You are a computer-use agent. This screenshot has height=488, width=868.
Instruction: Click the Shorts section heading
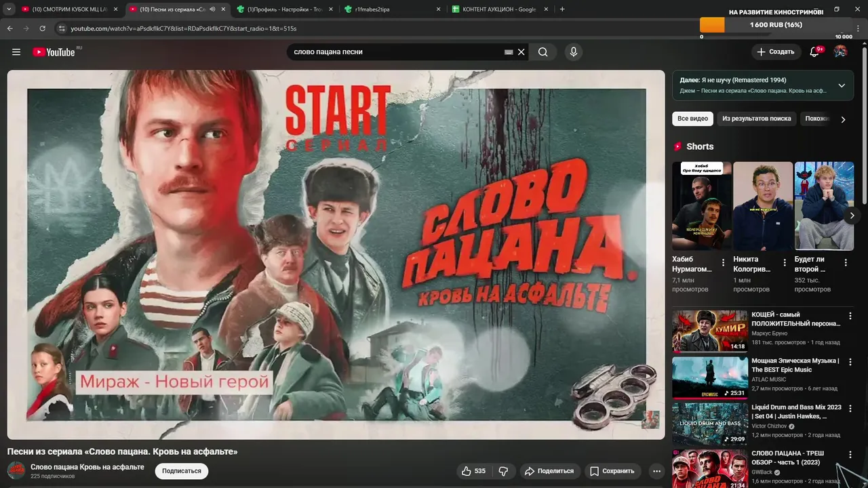pos(700,146)
